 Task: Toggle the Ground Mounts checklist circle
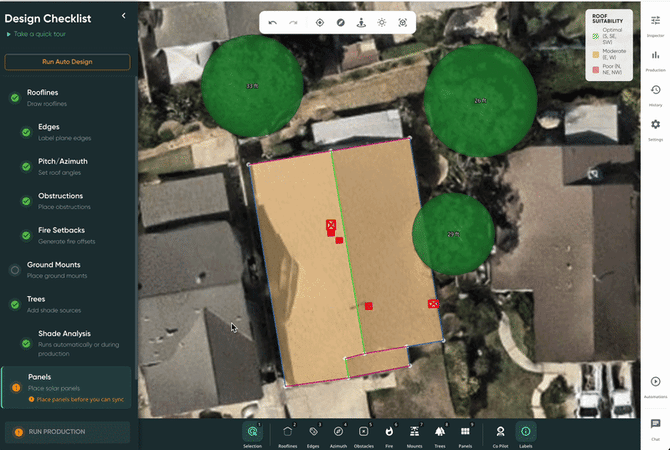15,270
